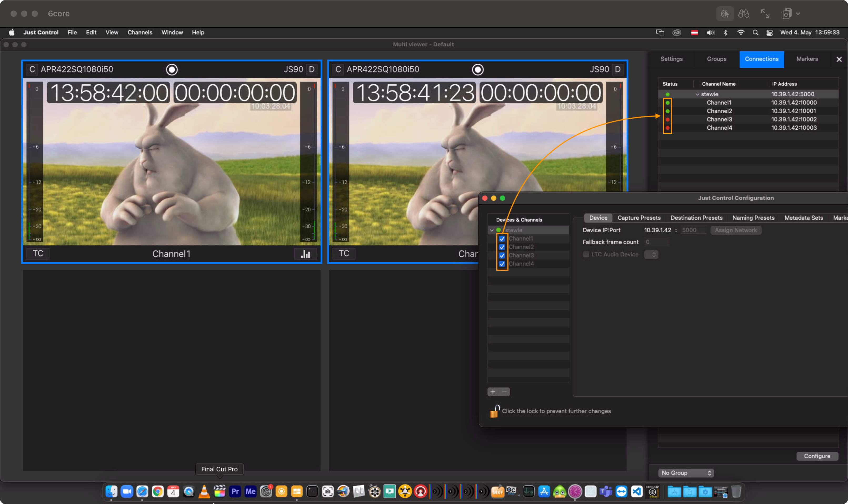Click the Spotlight search icon in menu bar

pyautogui.click(x=755, y=33)
